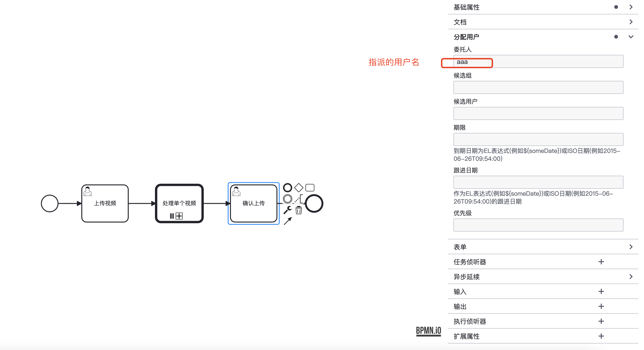The height and width of the screenshot is (350, 644).
Task: Add an 执行侦听器 entry
Action: pyautogui.click(x=601, y=321)
